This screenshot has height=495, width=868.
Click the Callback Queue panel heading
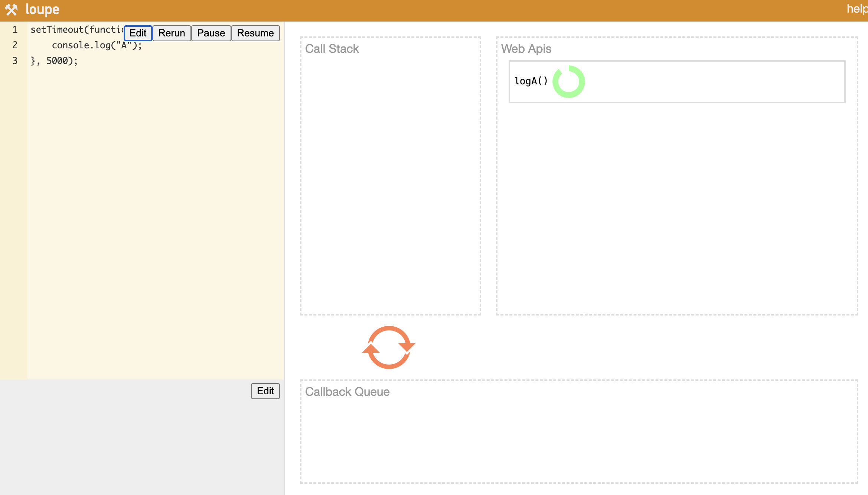point(347,392)
